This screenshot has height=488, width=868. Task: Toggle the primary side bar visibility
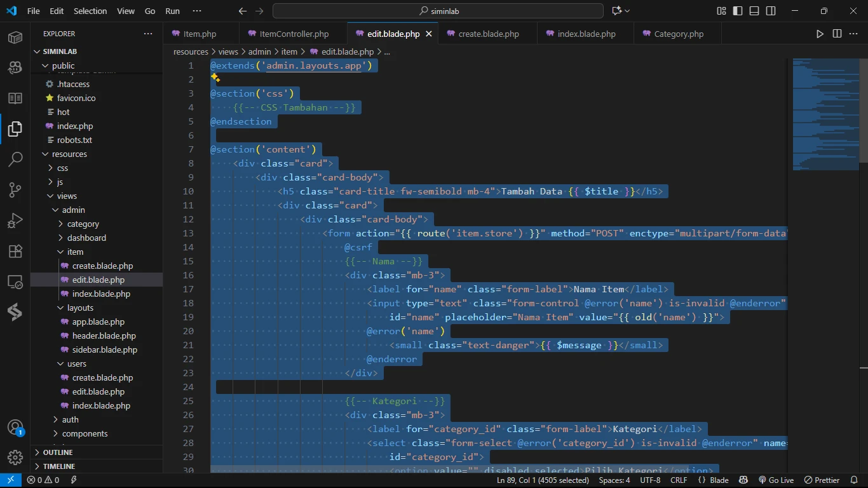click(738, 11)
